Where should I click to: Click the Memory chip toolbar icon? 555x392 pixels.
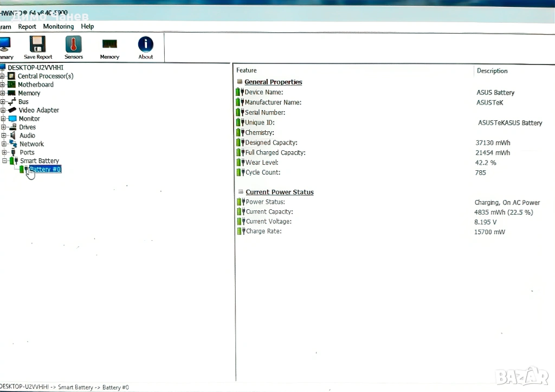point(109,45)
